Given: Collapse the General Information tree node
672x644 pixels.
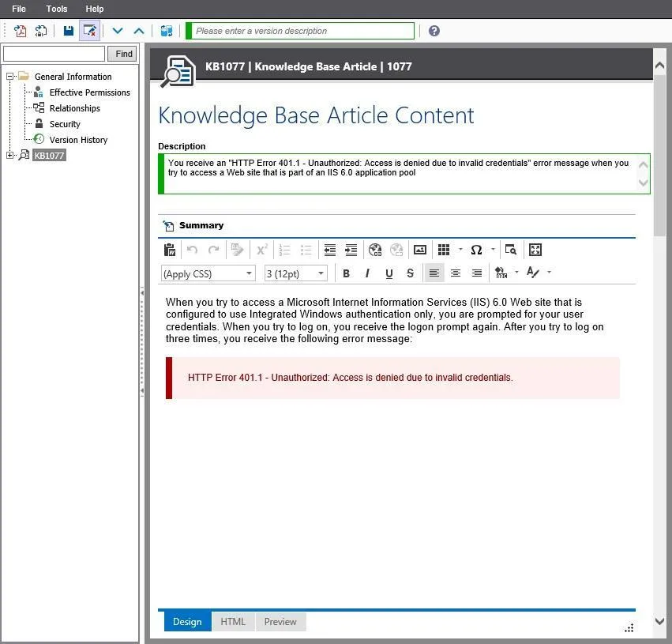Looking at the screenshot, I should [x=9, y=77].
